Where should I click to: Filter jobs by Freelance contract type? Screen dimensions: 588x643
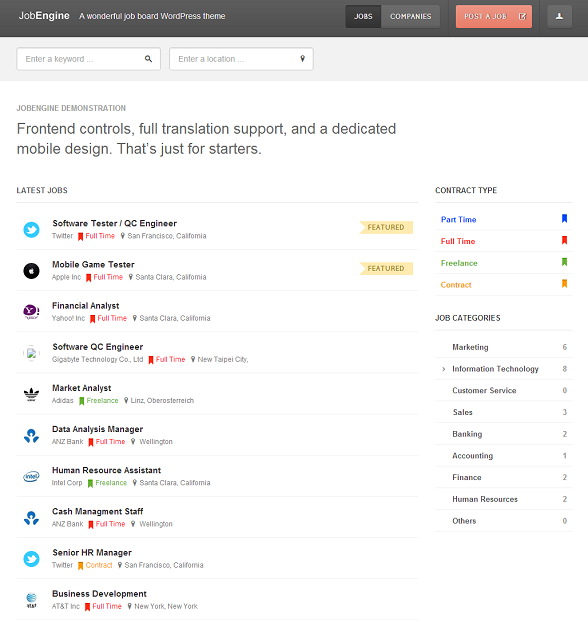[x=459, y=263]
